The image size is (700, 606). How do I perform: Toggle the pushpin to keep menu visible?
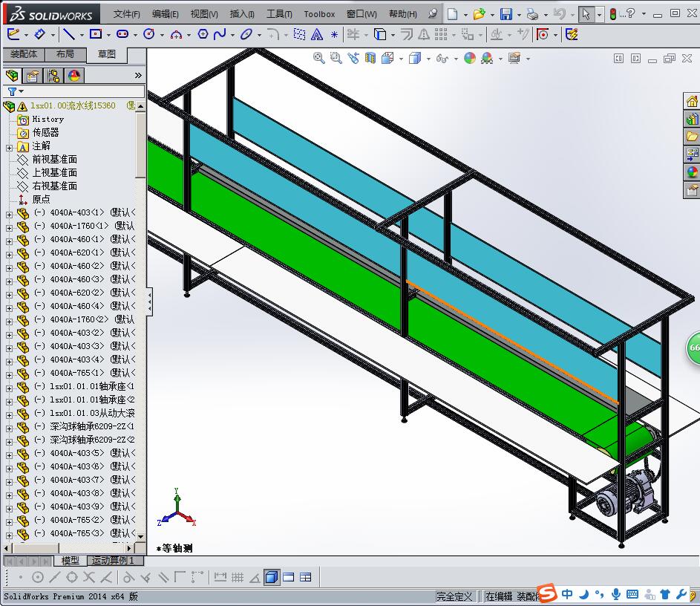pyautogui.click(x=432, y=14)
